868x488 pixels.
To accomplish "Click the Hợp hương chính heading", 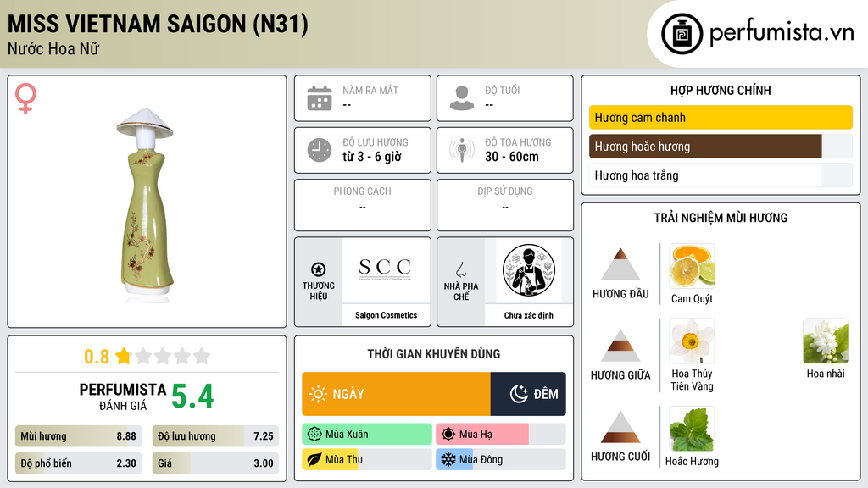I will (721, 90).
